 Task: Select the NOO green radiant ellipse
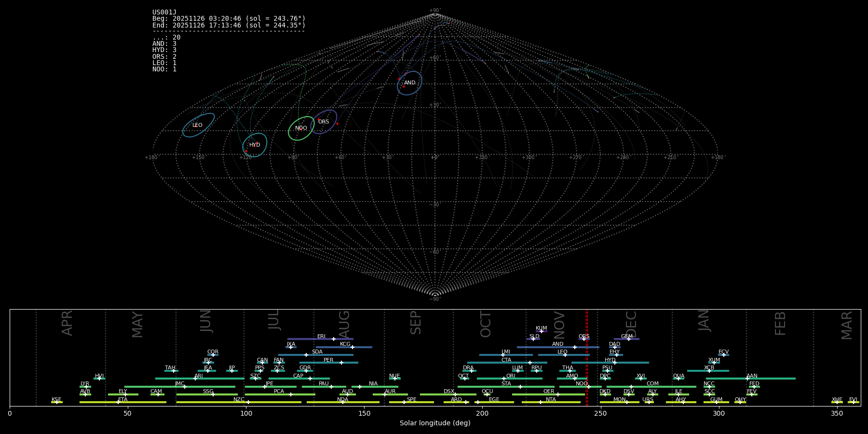point(301,128)
